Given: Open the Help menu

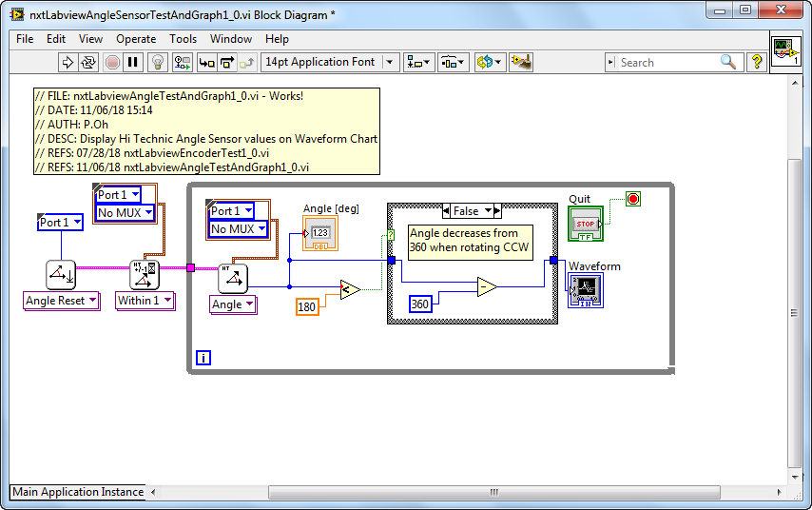Looking at the screenshot, I should pos(277,39).
